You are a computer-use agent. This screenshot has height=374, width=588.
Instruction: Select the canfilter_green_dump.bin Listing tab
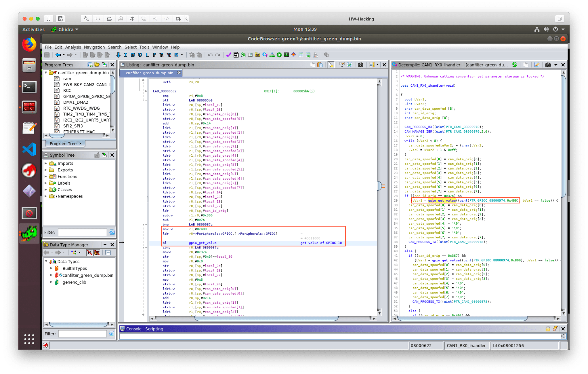click(149, 73)
